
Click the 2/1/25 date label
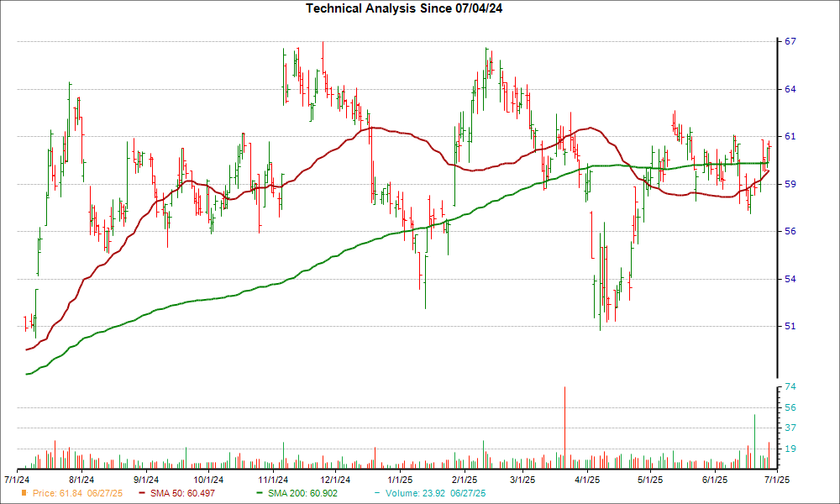[465, 480]
